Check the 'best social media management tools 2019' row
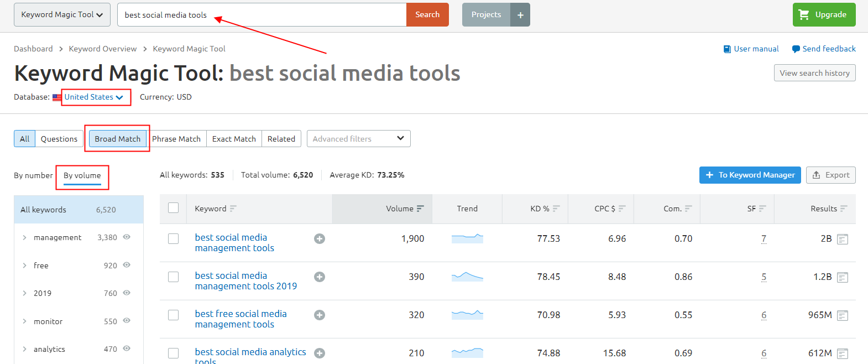This screenshot has height=364, width=868. [174, 277]
